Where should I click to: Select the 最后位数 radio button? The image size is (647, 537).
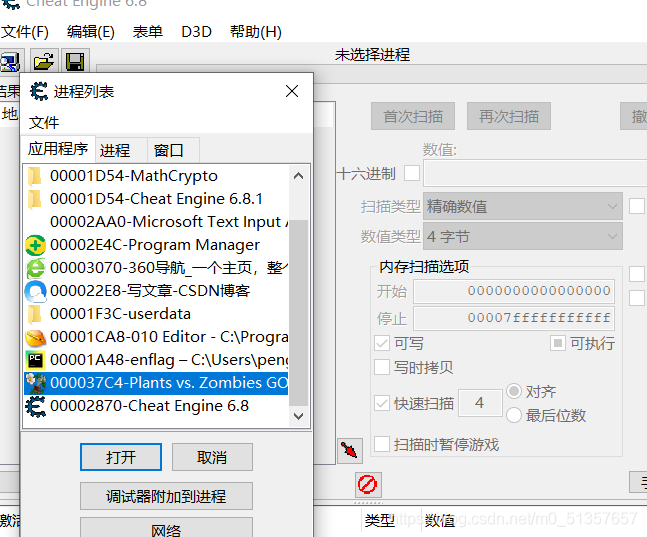click(514, 415)
